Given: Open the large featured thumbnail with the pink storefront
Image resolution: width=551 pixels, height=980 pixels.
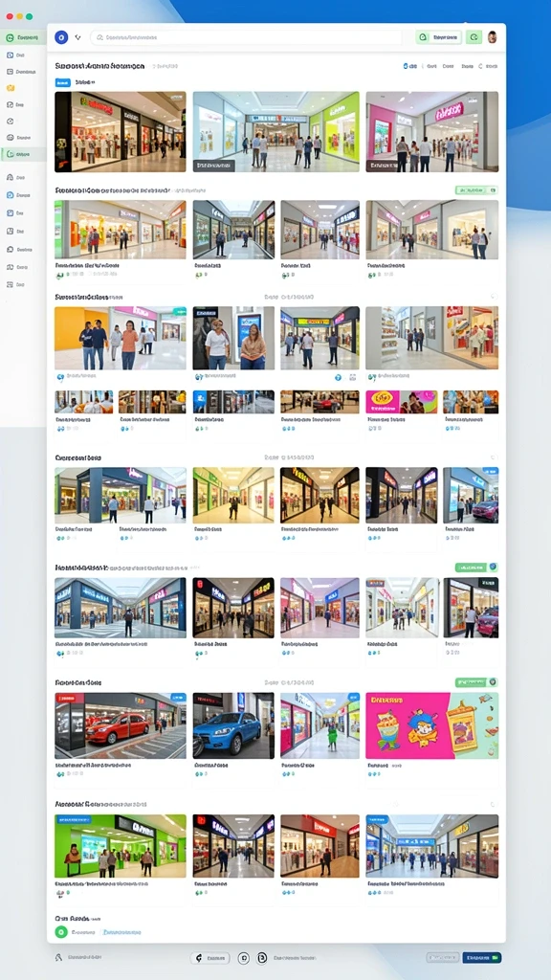Looking at the screenshot, I should click(432, 132).
